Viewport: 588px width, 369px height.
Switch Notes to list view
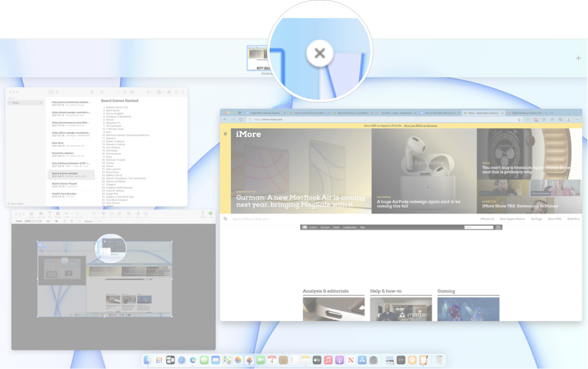[x=51, y=92]
